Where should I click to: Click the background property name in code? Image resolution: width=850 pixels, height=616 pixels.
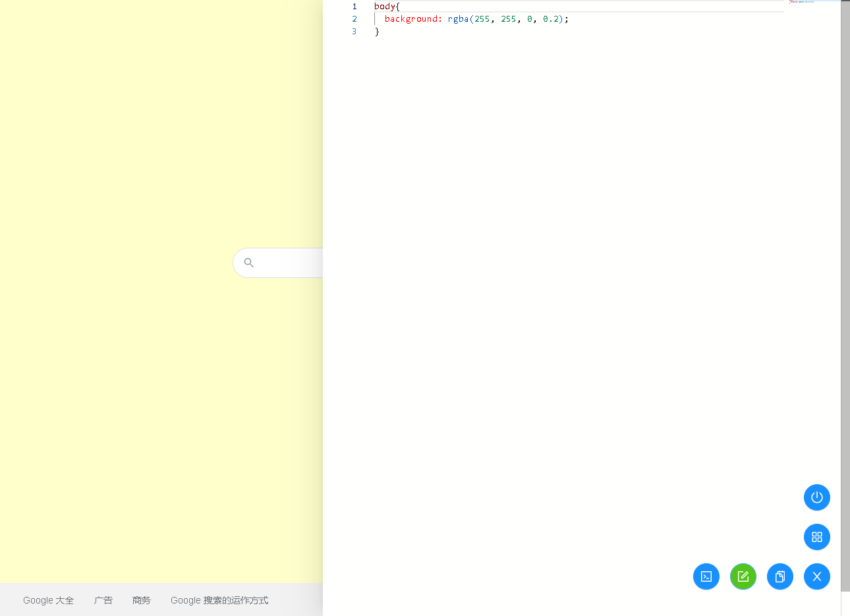pos(411,19)
